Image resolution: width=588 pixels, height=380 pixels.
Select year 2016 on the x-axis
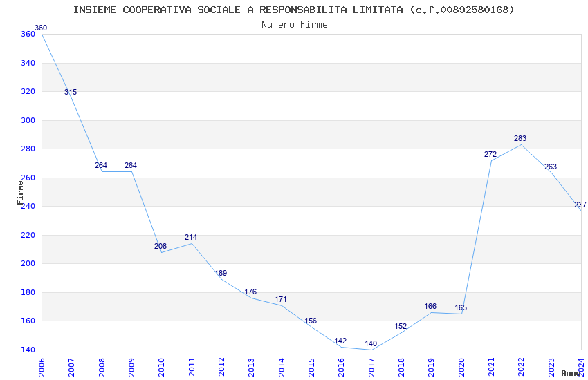click(x=342, y=367)
